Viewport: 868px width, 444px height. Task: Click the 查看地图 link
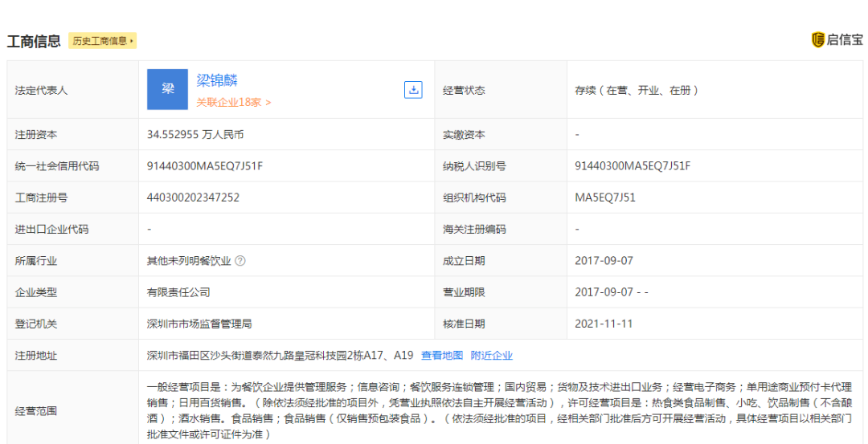point(442,356)
